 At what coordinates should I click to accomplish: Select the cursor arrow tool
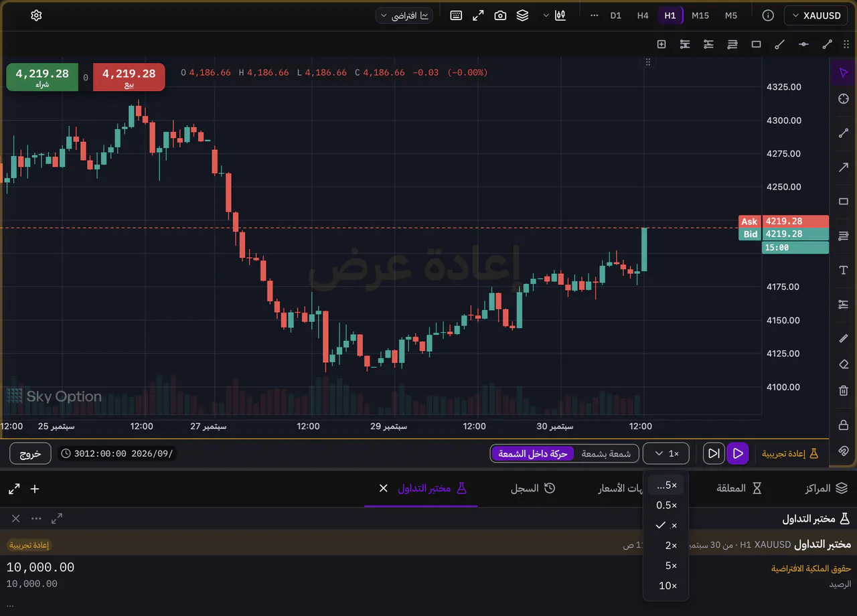pyautogui.click(x=844, y=72)
